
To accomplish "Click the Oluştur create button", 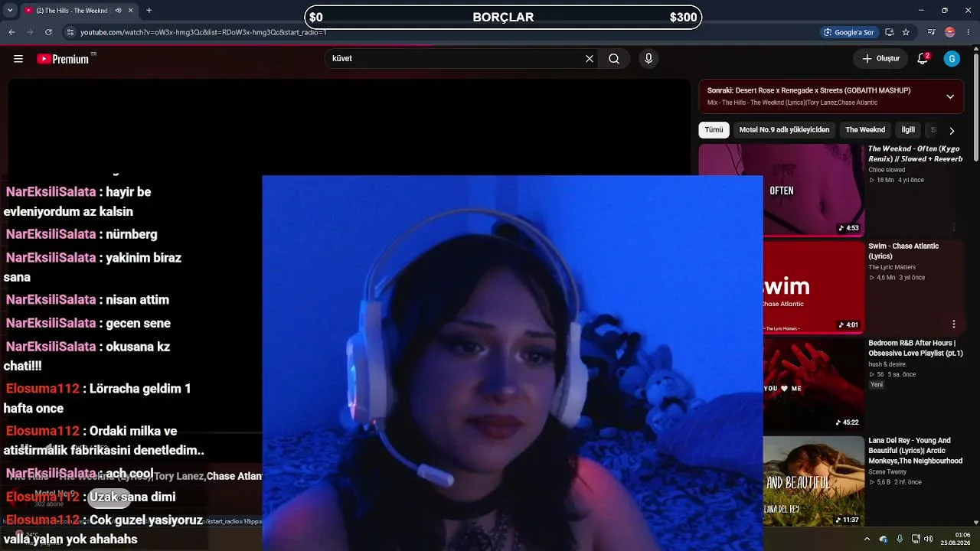I will pos(880,59).
